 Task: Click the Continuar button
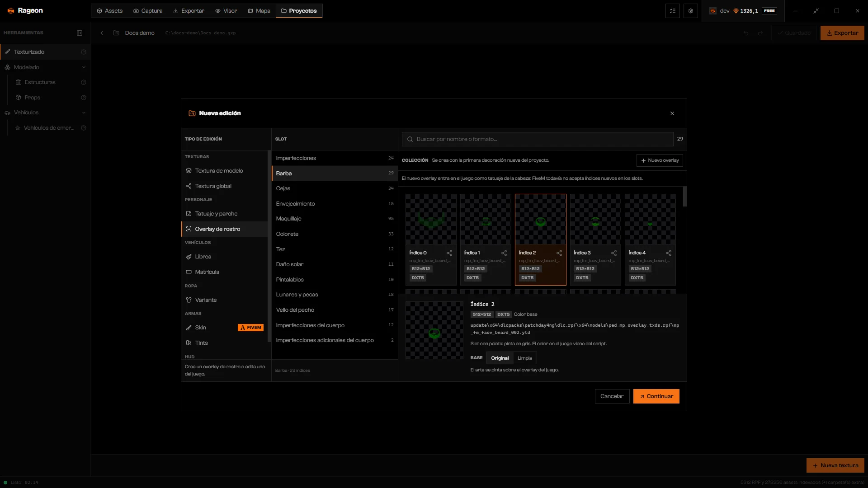pyautogui.click(x=656, y=396)
